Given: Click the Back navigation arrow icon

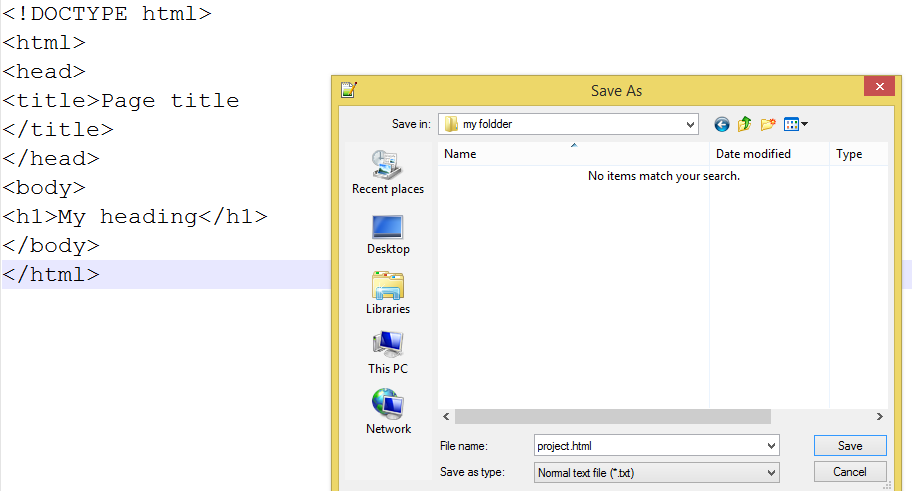Looking at the screenshot, I should pyautogui.click(x=722, y=124).
